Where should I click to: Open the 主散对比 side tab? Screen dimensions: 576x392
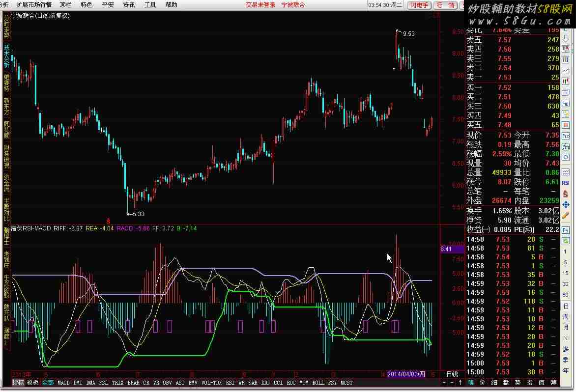coord(6,210)
